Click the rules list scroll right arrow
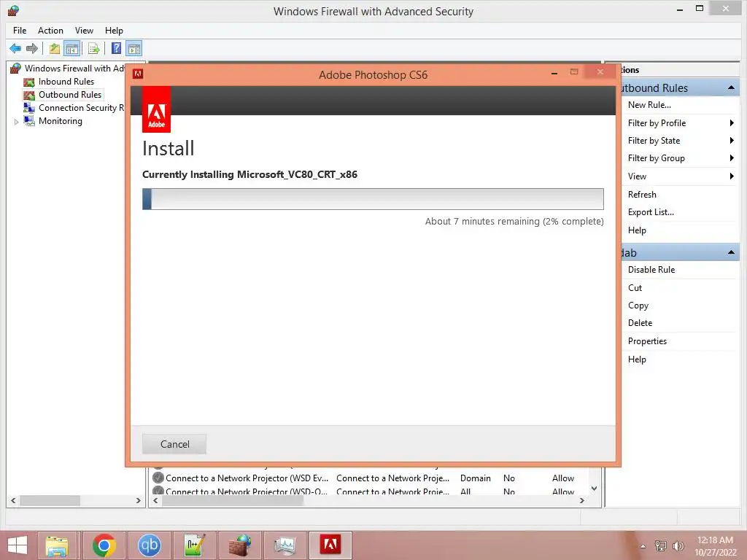Image resolution: width=747 pixels, height=560 pixels. (x=581, y=500)
